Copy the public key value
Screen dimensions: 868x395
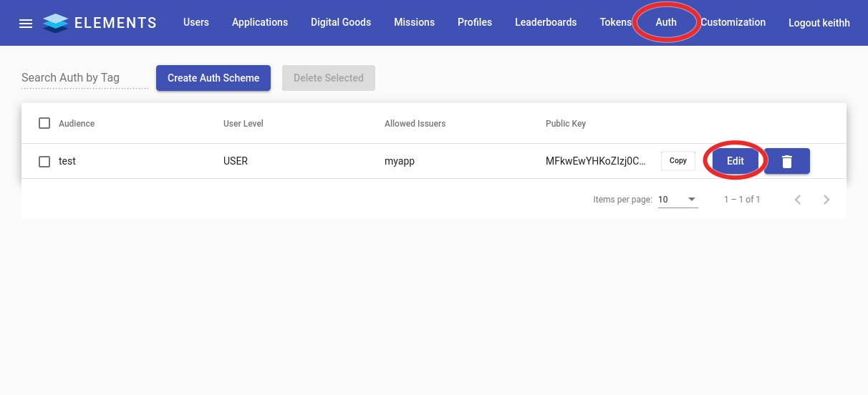[677, 161]
